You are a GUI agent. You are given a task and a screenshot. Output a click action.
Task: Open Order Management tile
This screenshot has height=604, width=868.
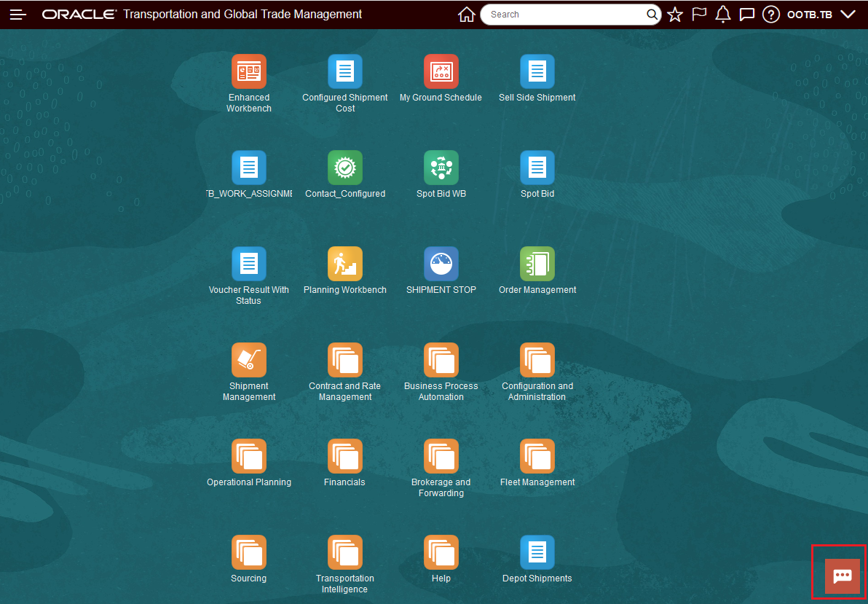click(537, 264)
